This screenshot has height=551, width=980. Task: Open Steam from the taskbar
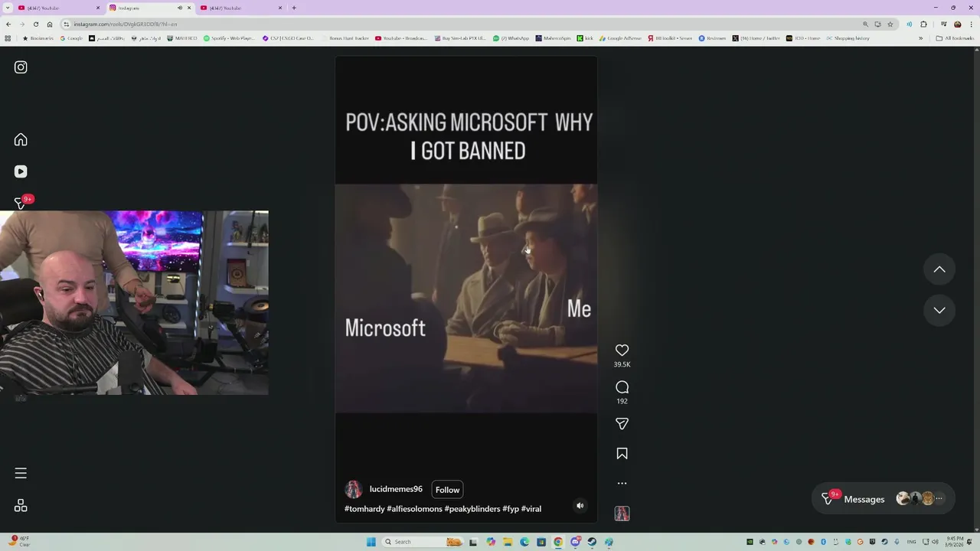(592, 542)
